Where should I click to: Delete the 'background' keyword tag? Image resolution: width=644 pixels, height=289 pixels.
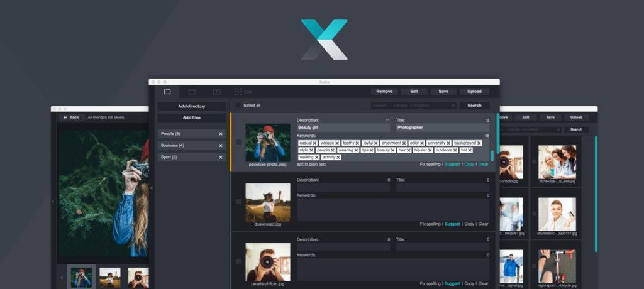click(479, 143)
